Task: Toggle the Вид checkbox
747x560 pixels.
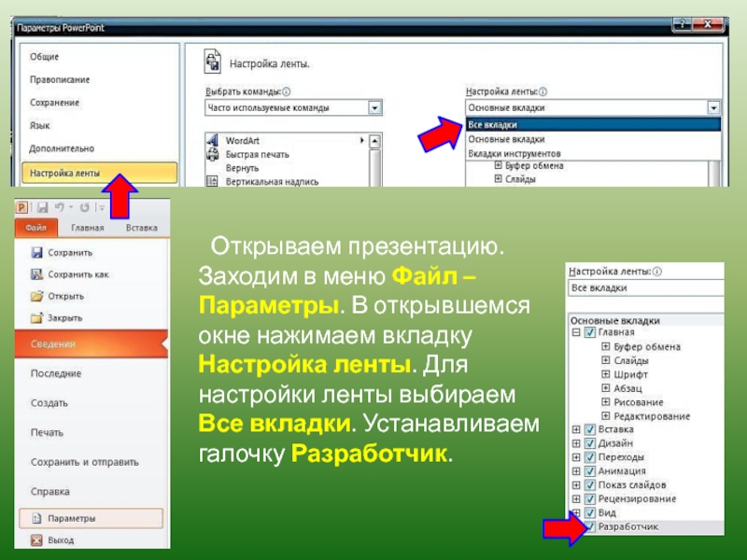Action: coord(590,512)
